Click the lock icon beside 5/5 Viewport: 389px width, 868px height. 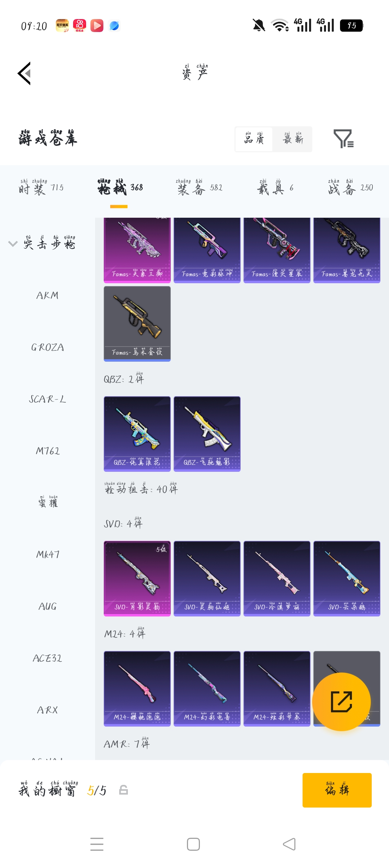coord(124,790)
